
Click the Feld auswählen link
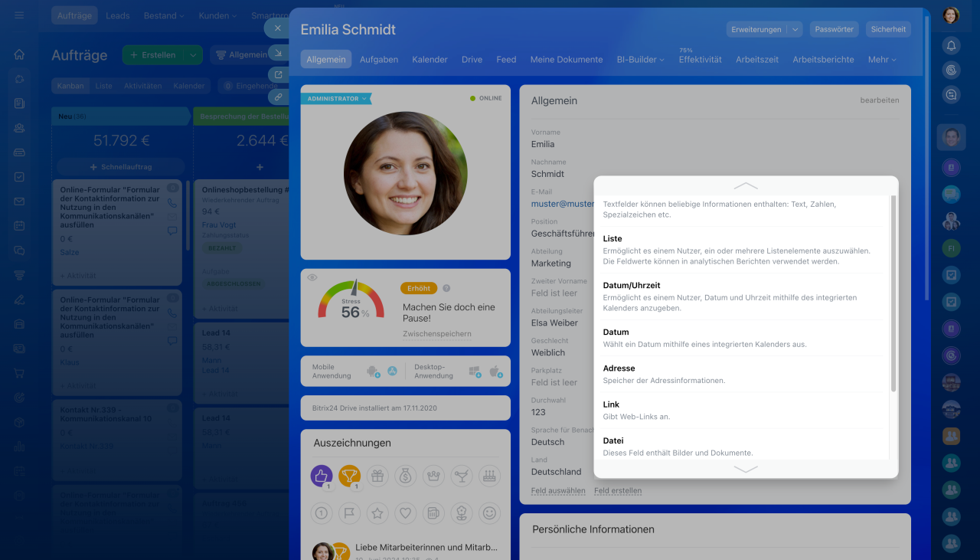point(558,490)
